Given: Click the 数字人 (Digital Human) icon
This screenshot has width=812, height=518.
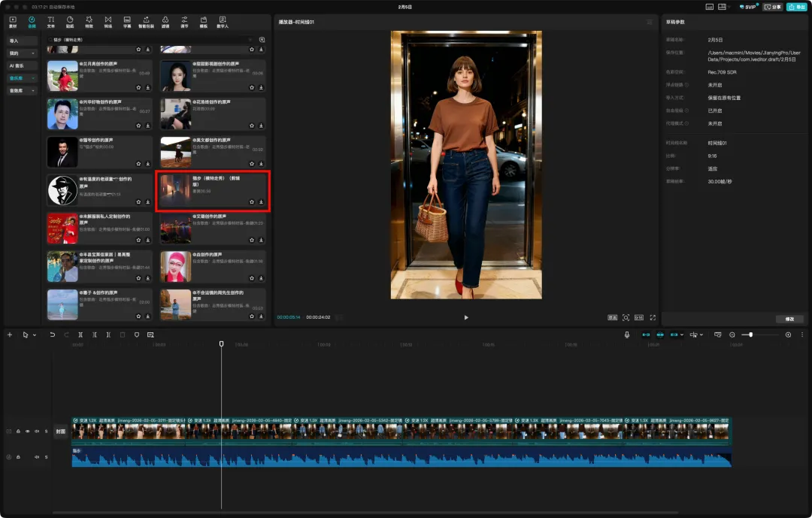Looking at the screenshot, I should (223, 21).
